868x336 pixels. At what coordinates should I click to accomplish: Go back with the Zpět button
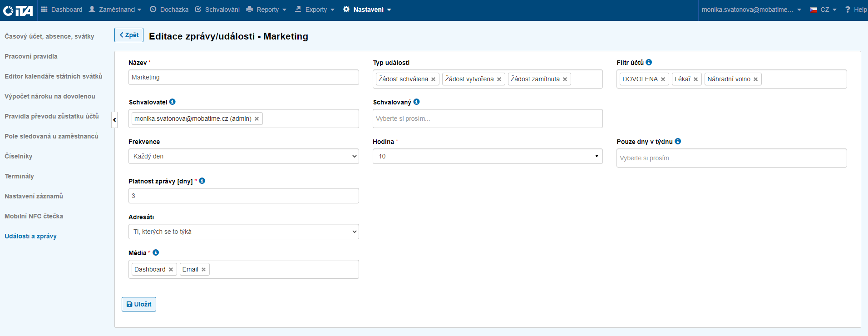pos(129,35)
